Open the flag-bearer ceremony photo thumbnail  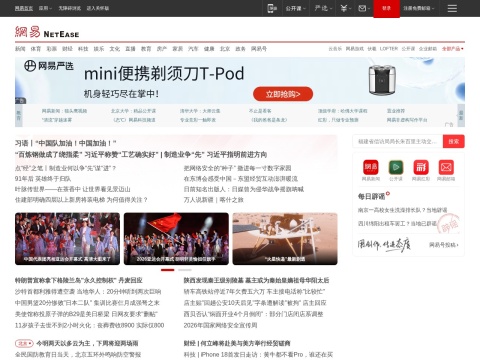176,239
